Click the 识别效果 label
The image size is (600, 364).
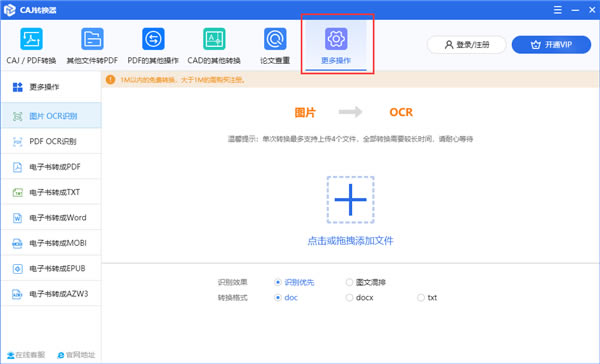[233, 282]
